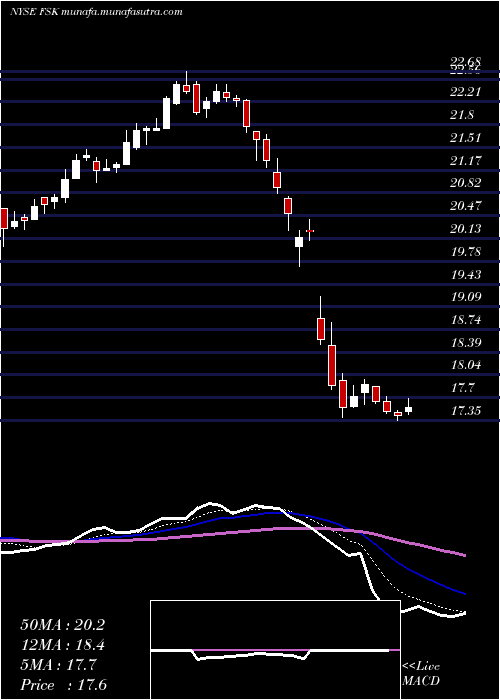The image size is (500, 700).
Task: Select the 18.39 price level label
Action: tap(465, 342)
